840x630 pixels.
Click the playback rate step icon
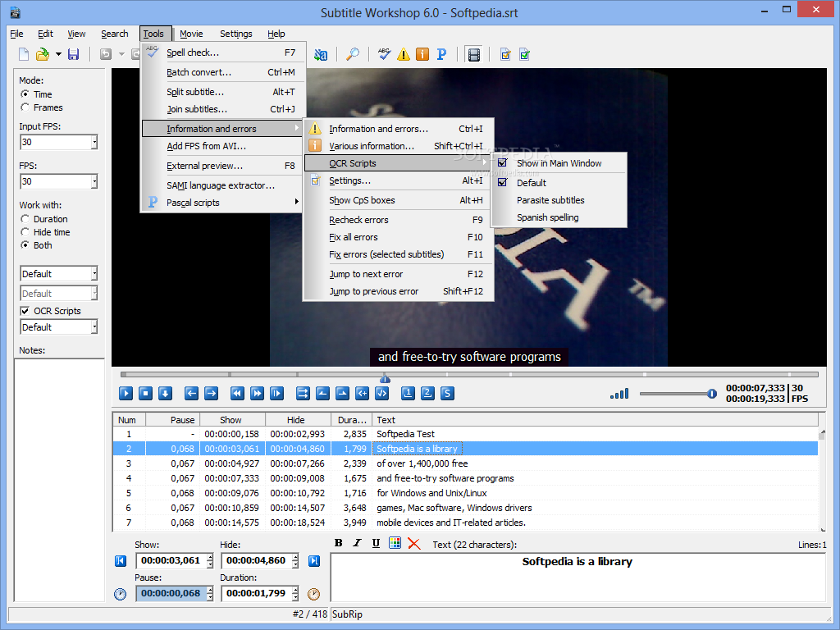276,393
